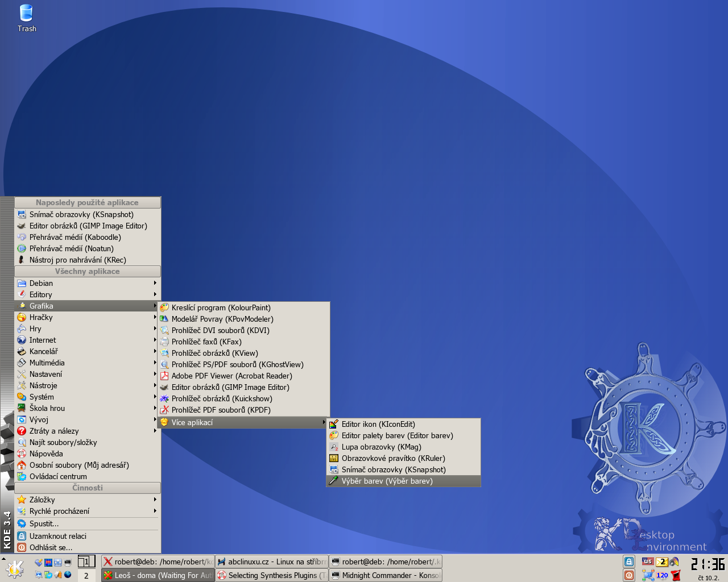Click the Editor barev palette icon
This screenshot has height=582, width=728.
pos(334,435)
